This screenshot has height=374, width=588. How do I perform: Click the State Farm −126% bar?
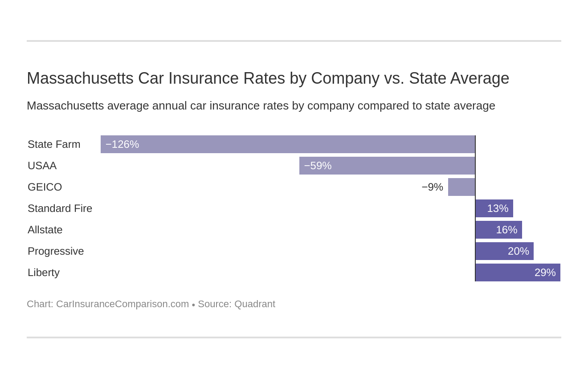288,144
